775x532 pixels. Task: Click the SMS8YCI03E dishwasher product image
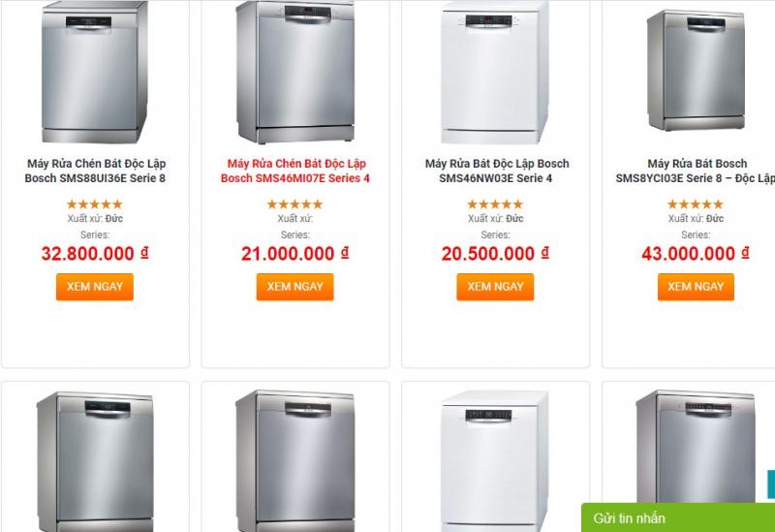coord(696,73)
